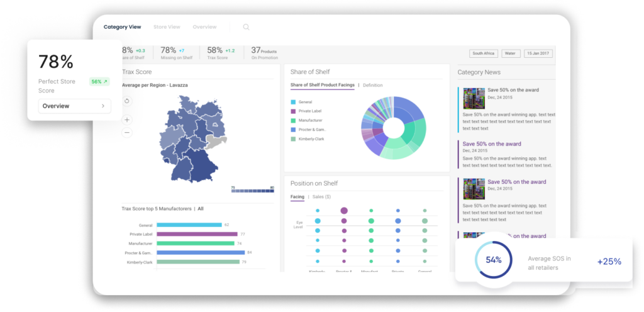The image size is (644, 312).
Task: Zoom out on the Germany map
Action: click(x=127, y=133)
